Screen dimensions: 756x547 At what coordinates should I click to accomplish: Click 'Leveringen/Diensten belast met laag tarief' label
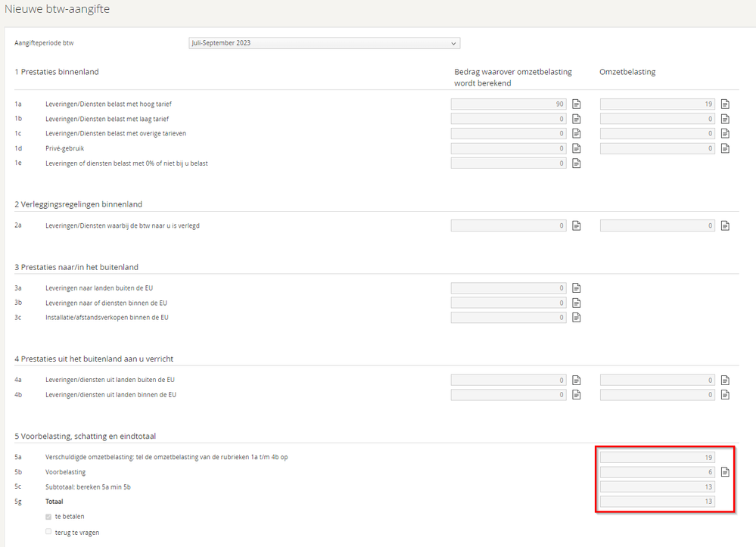(x=107, y=119)
